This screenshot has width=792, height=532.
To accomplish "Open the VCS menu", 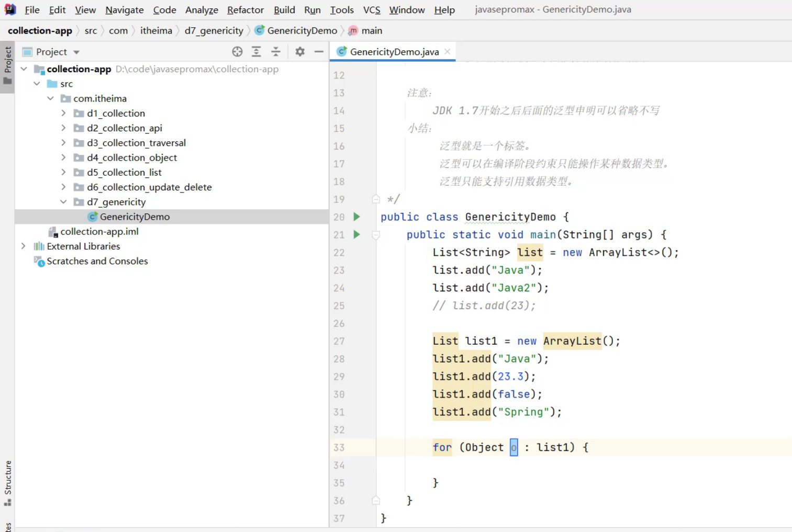I will tap(372, 10).
